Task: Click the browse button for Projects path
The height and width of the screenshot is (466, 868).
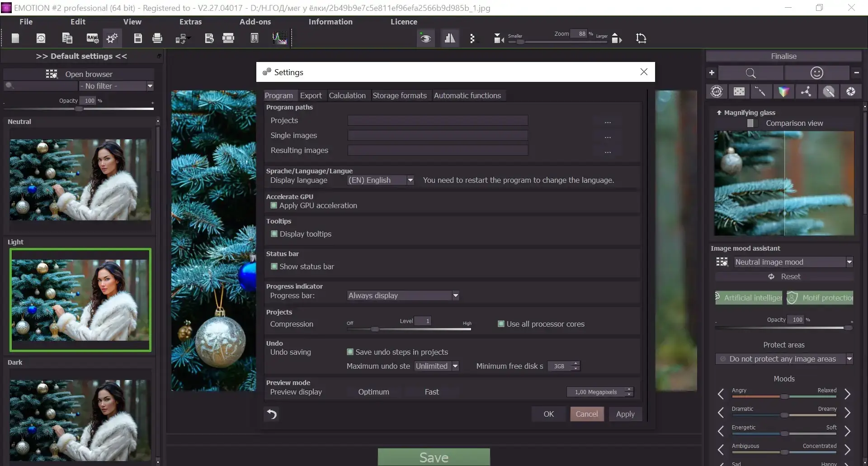Action: coord(608,121)
